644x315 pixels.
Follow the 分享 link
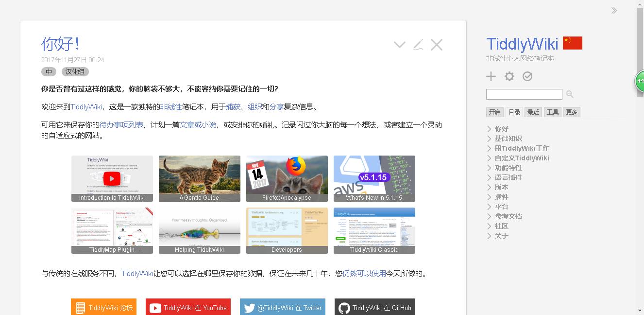[277, 107]
